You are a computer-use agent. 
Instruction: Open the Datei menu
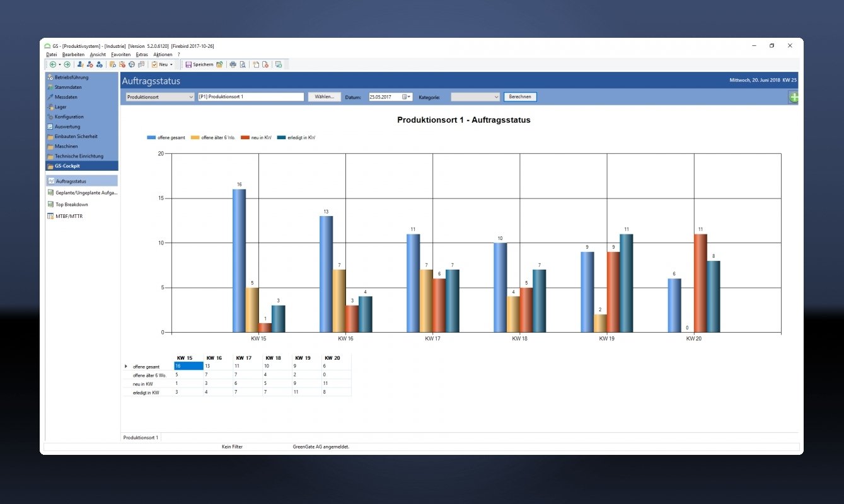pyautogui.click(x=52, y=55)
